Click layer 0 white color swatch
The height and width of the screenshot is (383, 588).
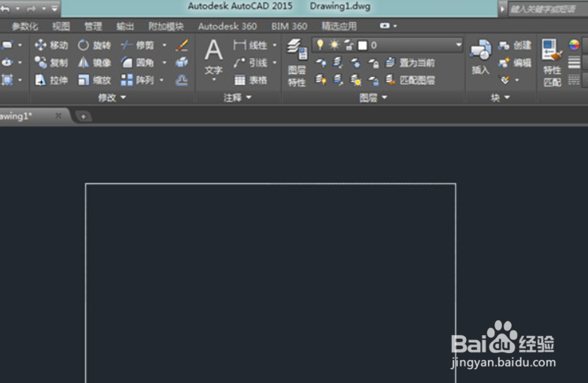tap(362, 46)
